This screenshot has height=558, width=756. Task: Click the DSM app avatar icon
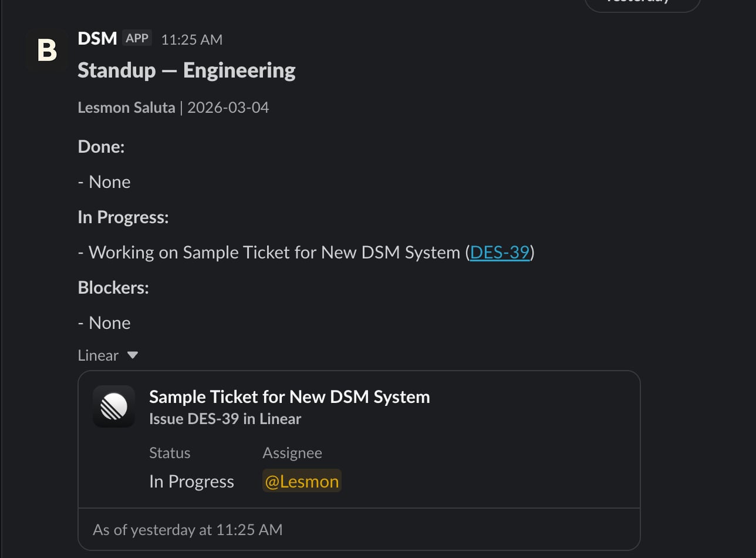click(x=47, y=51)
